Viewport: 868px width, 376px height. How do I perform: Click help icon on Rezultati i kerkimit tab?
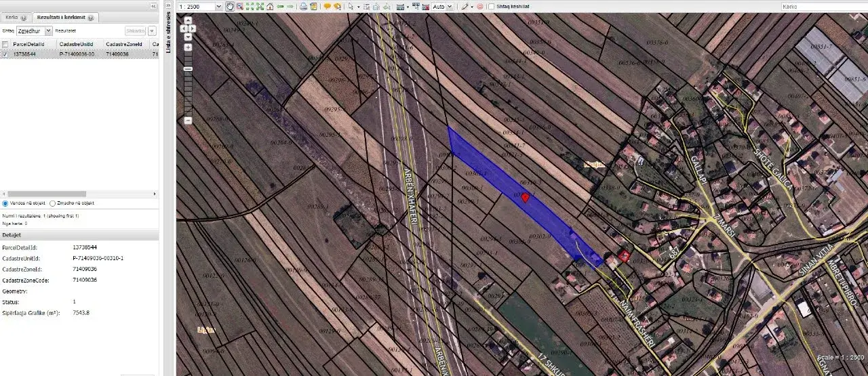coord(91,18)
